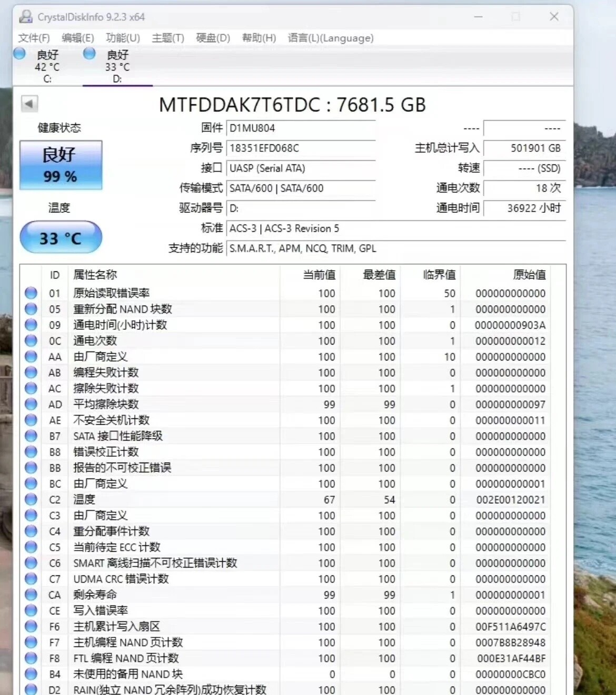
Task: Click the status orb for row 01 原始读取错误率
Action: click(31, 293)
